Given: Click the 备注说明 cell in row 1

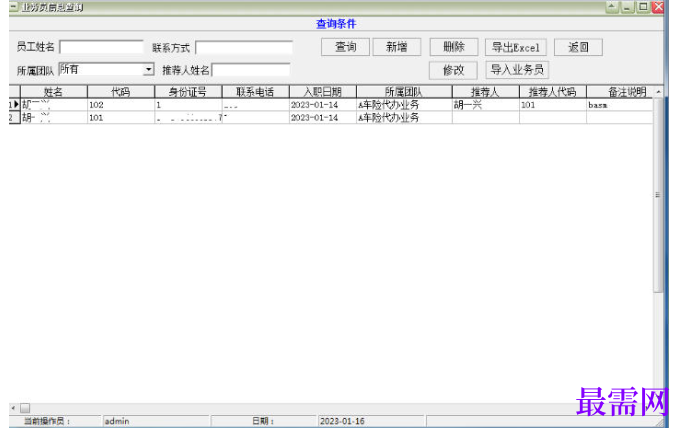Looking at the screenshot, I should tap(620, 105).
